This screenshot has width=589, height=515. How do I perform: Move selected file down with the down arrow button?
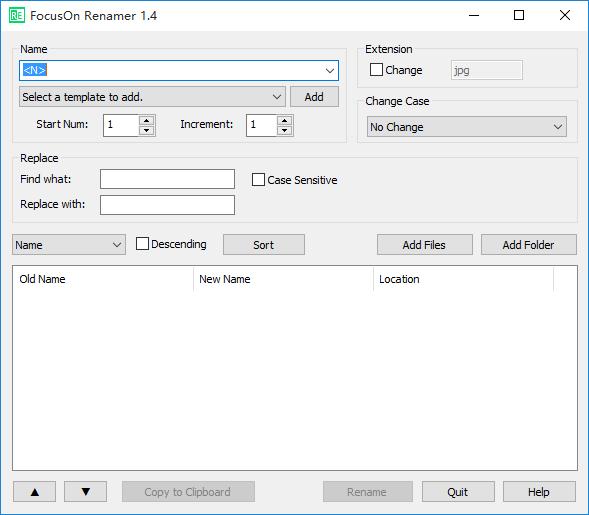pyautogui.click(x=86, y=492)
